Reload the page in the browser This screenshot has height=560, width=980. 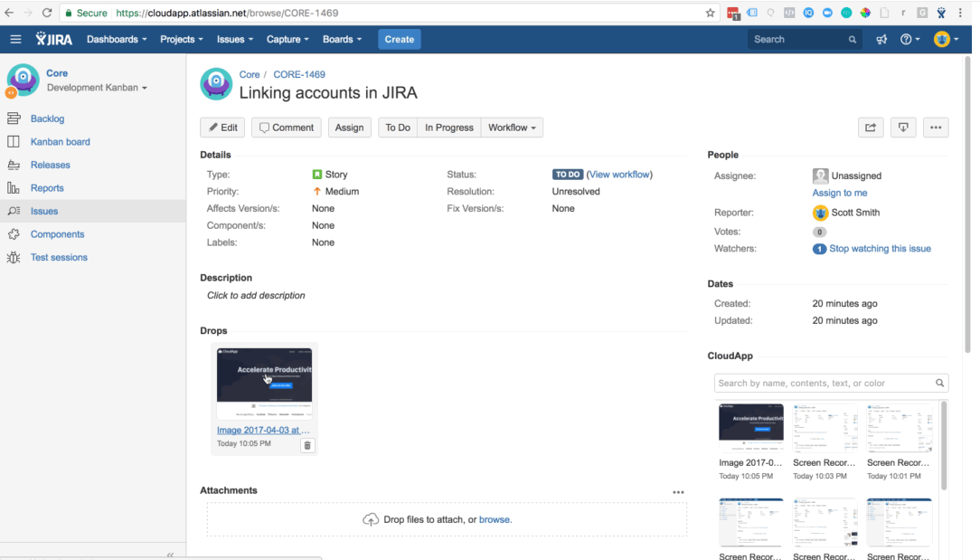click(x=47, y=13)
